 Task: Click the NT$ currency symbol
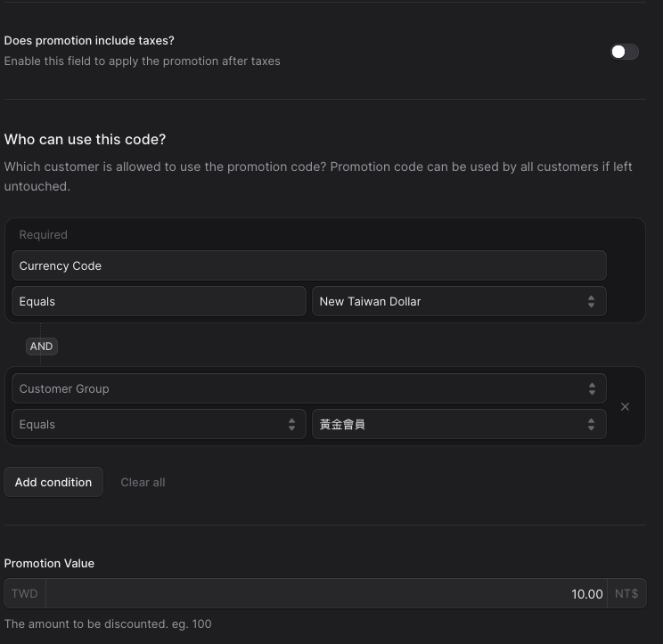[x=626, y=594]
